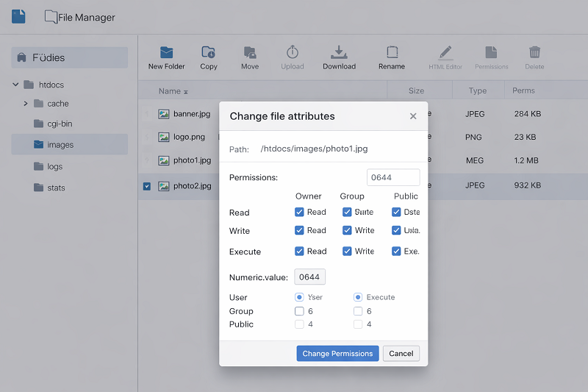This screenshot has width=588, height=392.
Task: Check the second Group row checkbox labeled 6
Action: 358,311
